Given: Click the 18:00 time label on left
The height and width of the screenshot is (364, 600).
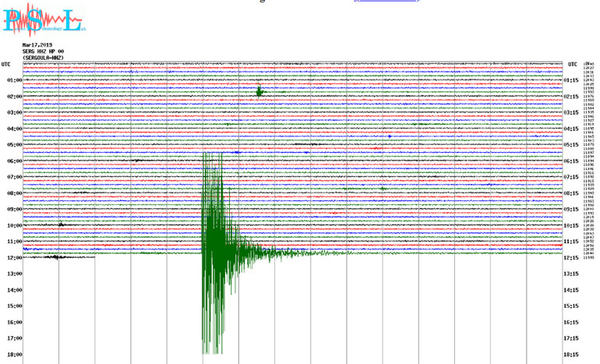Looking at the screenshot, I should [14, 355].
